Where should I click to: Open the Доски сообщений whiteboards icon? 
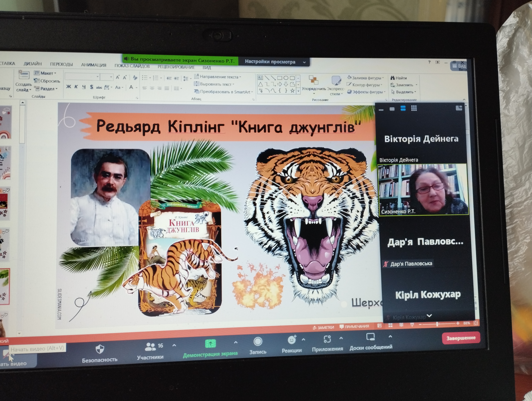pos(370,337)
